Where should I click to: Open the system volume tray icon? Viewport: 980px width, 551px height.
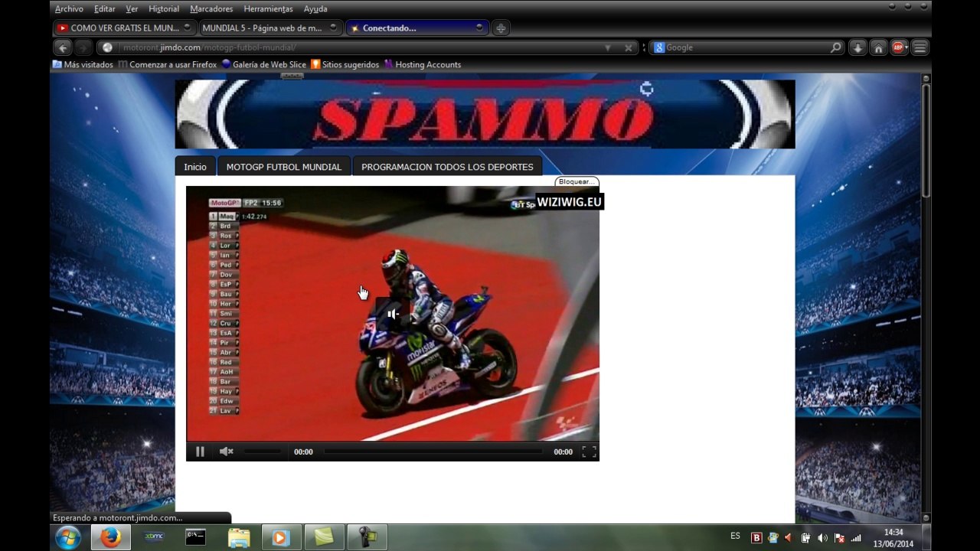[x=822, y=538]
